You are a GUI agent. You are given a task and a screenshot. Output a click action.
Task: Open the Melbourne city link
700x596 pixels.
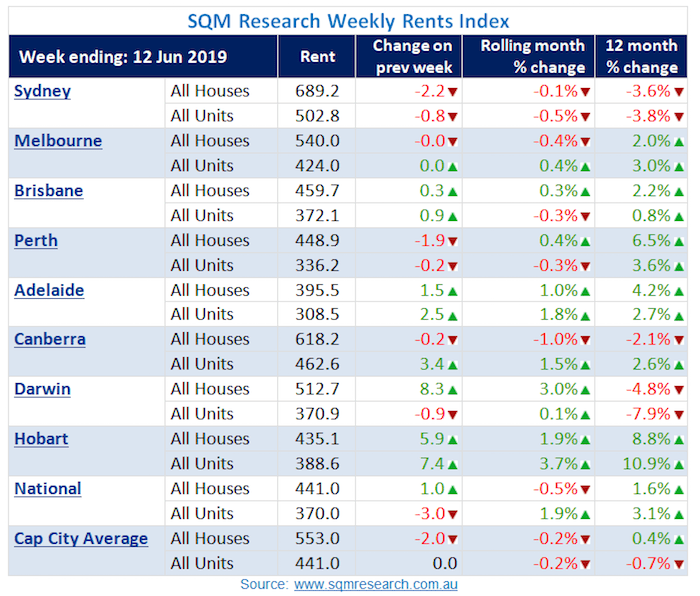pyautogui.click(x=58, y=141)
